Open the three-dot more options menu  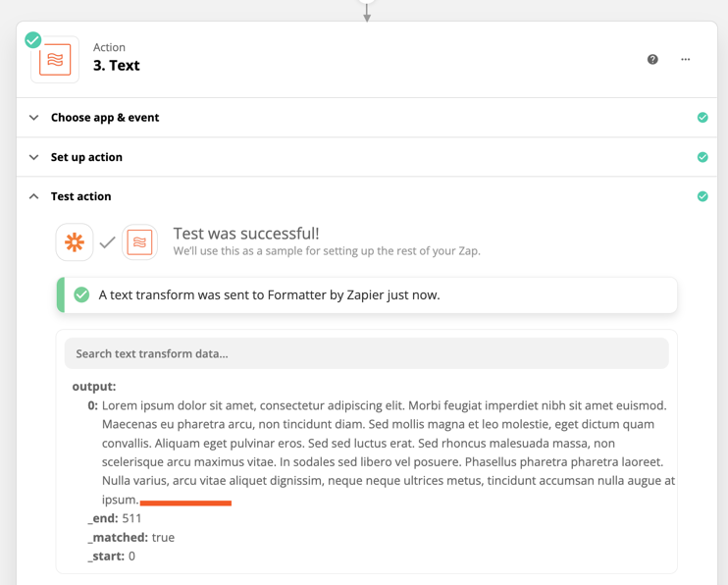coord(685,60)
